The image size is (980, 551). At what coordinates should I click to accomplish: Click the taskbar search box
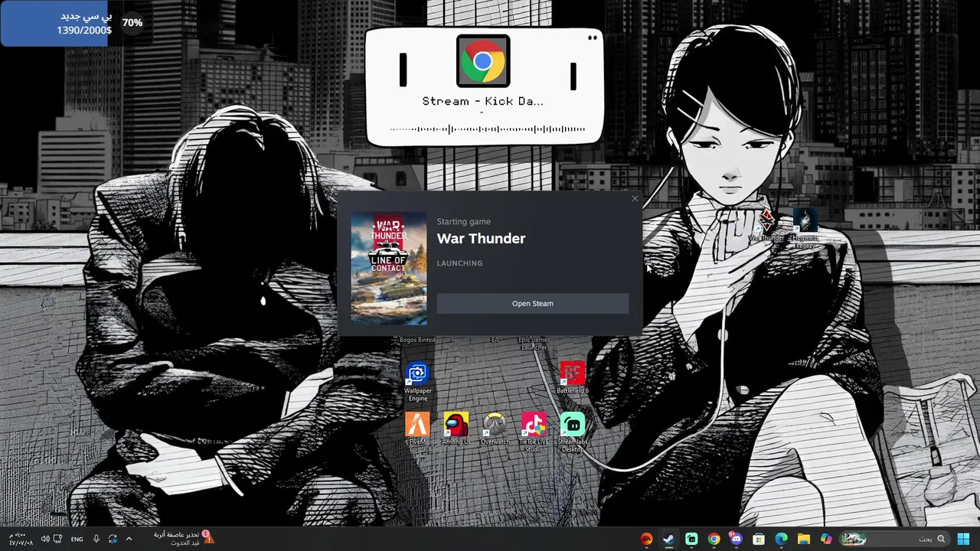point(894,539)
